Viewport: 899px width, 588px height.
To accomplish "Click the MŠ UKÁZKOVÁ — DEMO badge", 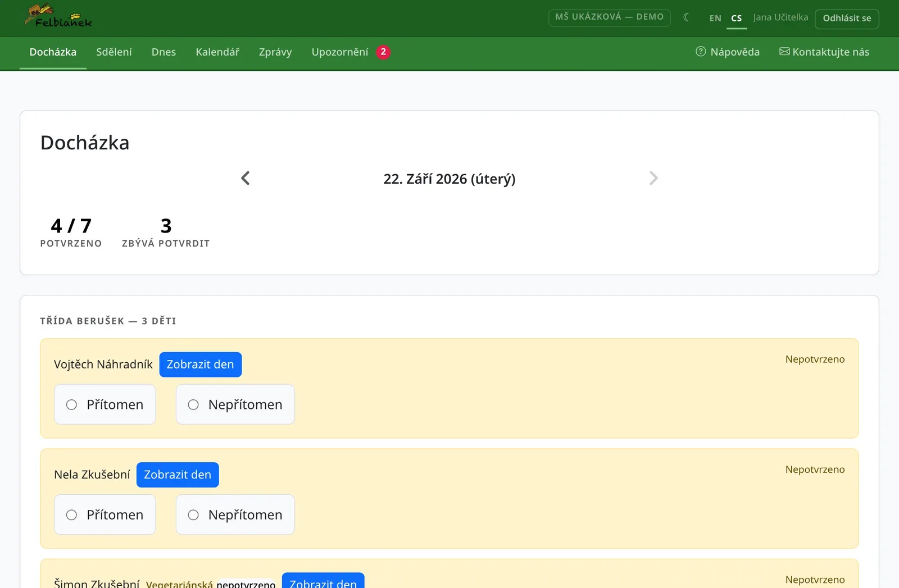I will click(x=610, y=17).
